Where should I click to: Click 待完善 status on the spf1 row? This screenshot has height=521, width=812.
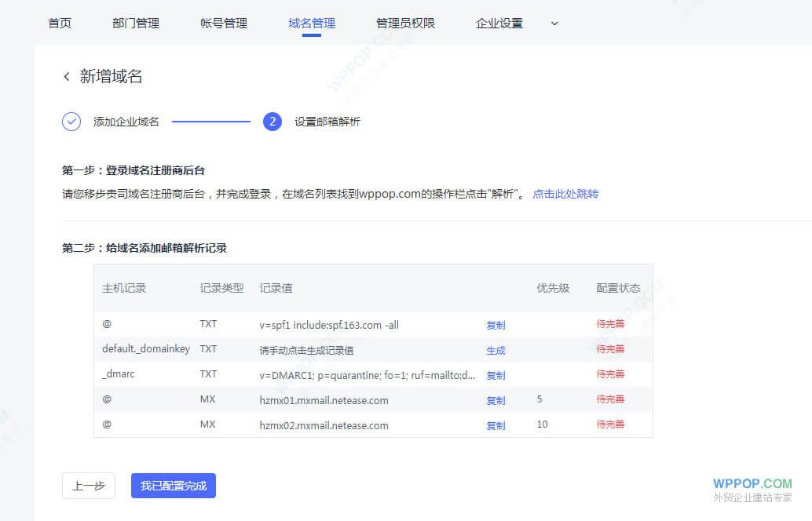pos(611,324)
